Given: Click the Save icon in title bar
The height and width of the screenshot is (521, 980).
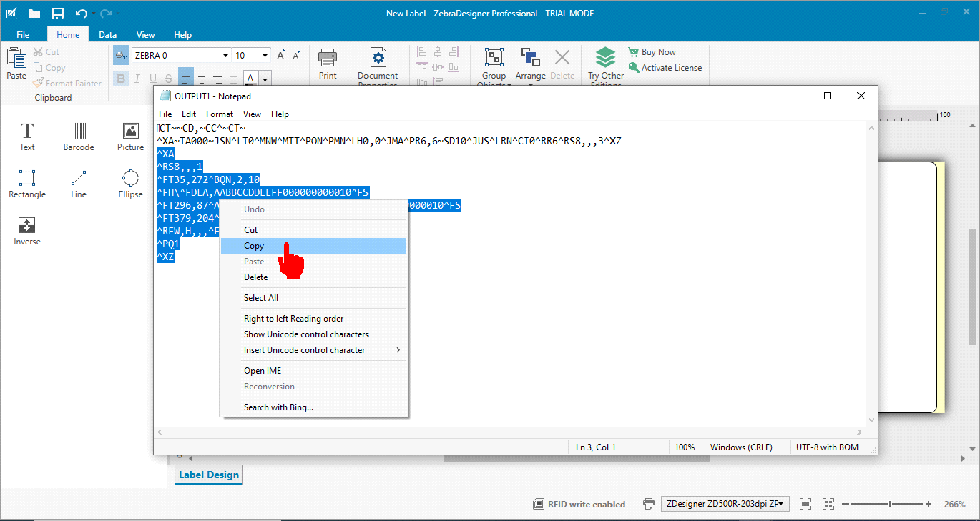Looking at the screenshot, I should (58, 14).
